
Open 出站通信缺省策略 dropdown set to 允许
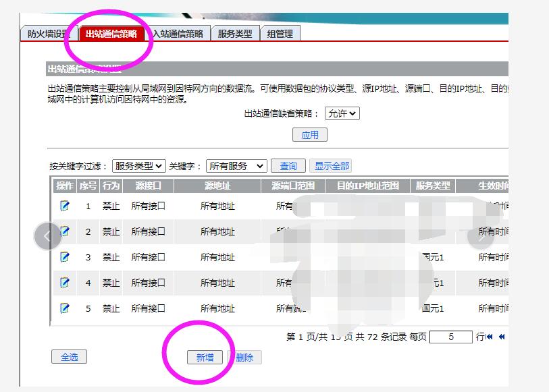tap(342, 113)
